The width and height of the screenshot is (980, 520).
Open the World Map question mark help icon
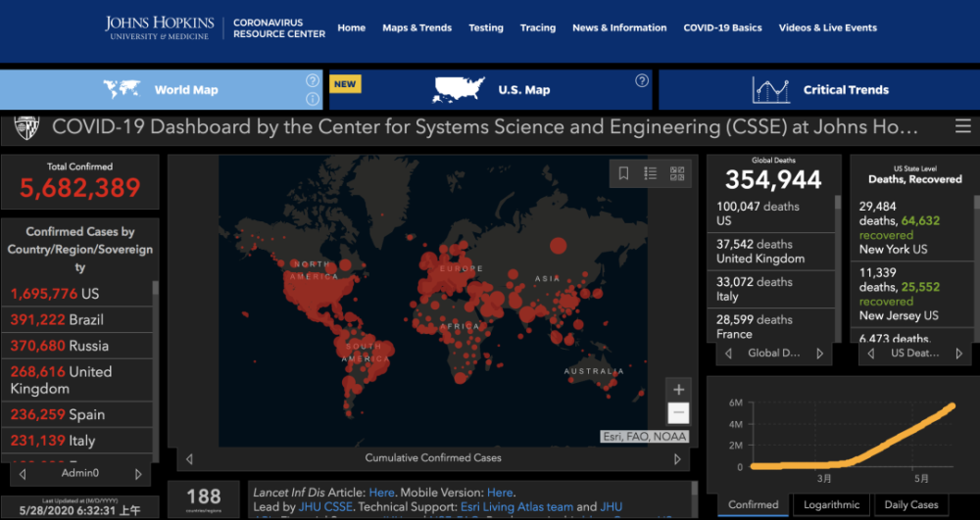(x=313, y=80)
